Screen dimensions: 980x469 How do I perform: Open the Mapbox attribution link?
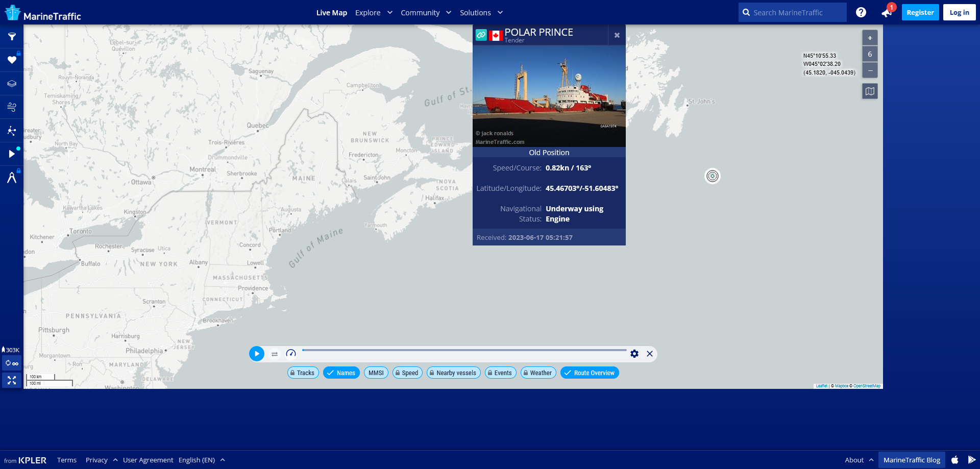coord(842,386)
